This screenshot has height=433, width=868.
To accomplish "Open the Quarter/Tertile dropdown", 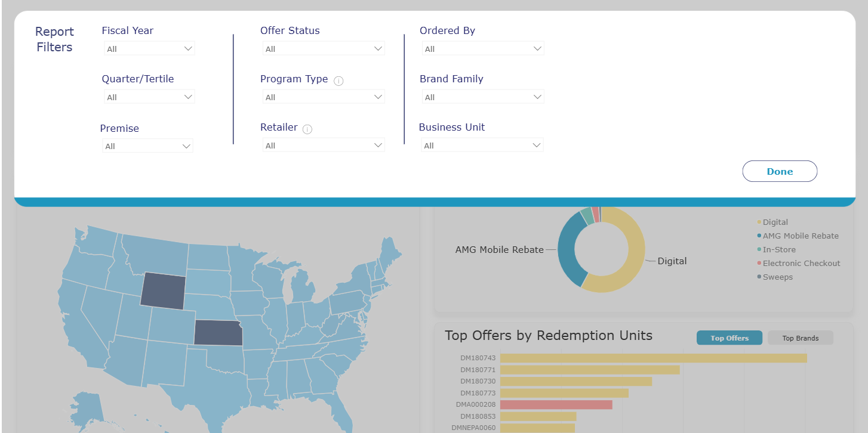I will (149, 97).
